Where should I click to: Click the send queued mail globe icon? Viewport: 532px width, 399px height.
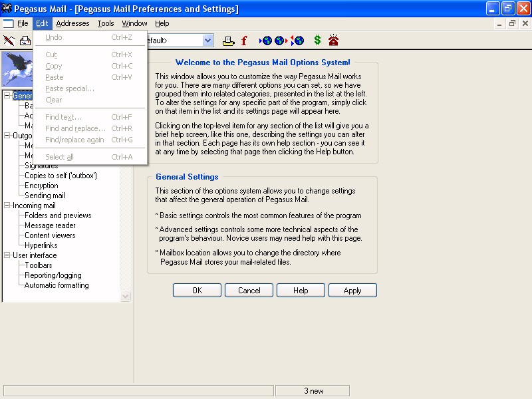[281, 41]
